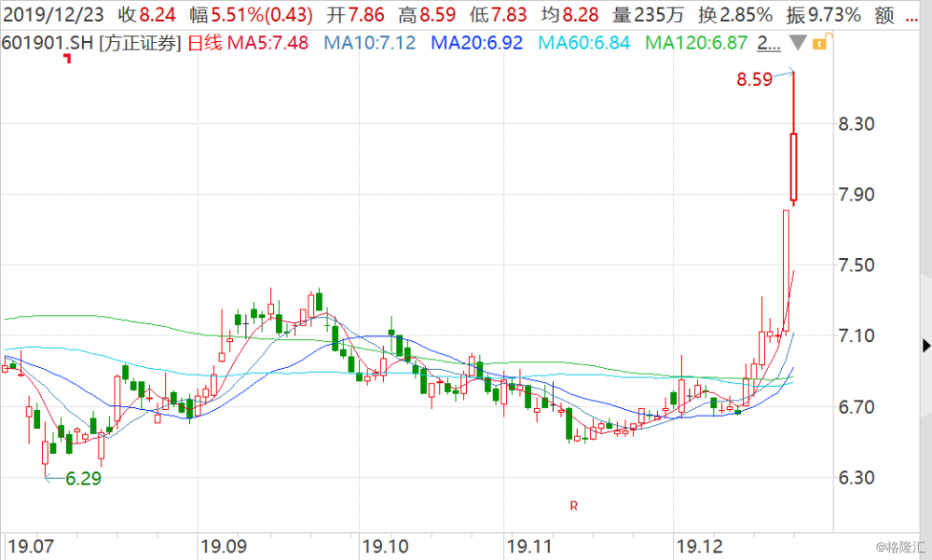Click the closing price 收8.24

(147, 15)
